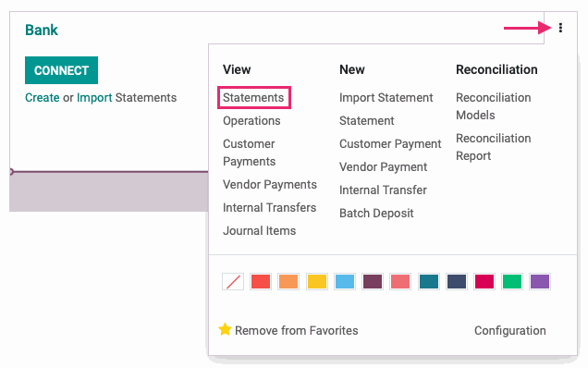Image resolution: width=588 pixels, height=368 pixels.
Task: Select the no-color slashed swatch
Action: [233, 281]
